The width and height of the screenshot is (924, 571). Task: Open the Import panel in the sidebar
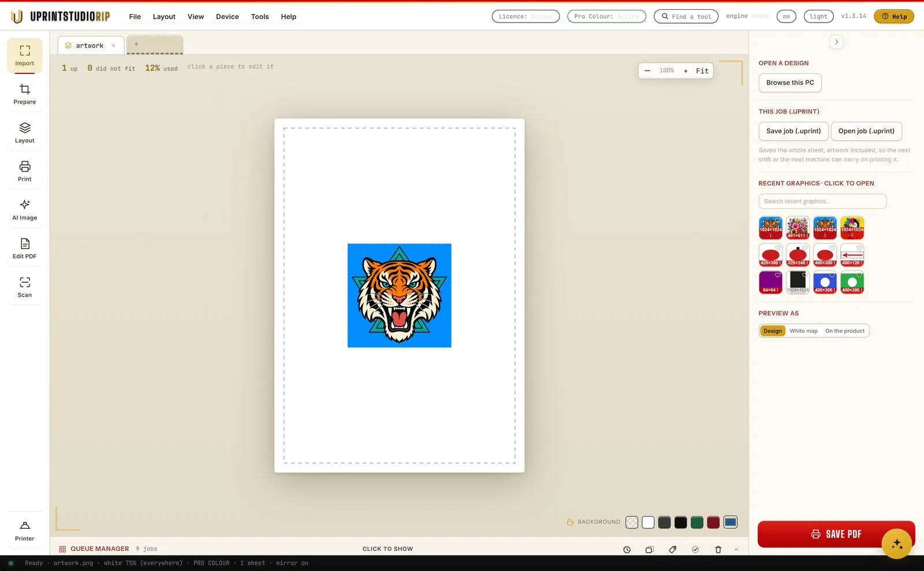click(x=24, y=56)
